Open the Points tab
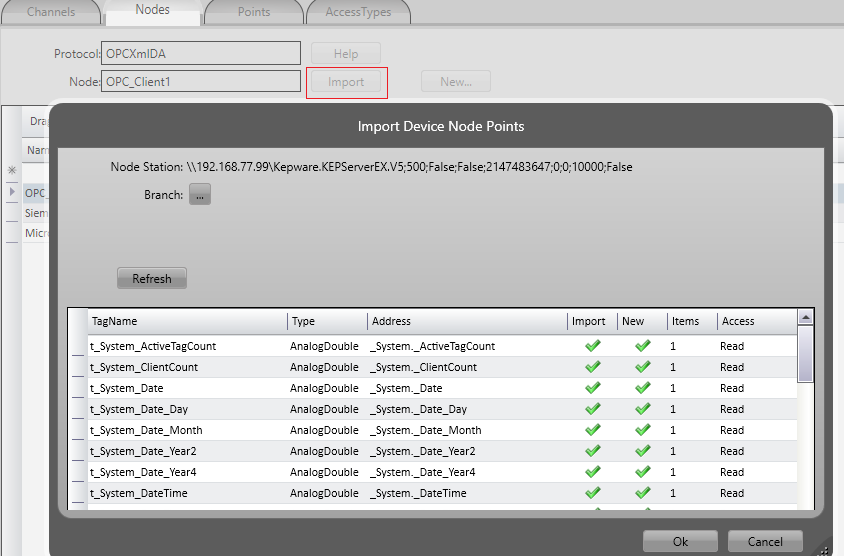 (254, 12)
